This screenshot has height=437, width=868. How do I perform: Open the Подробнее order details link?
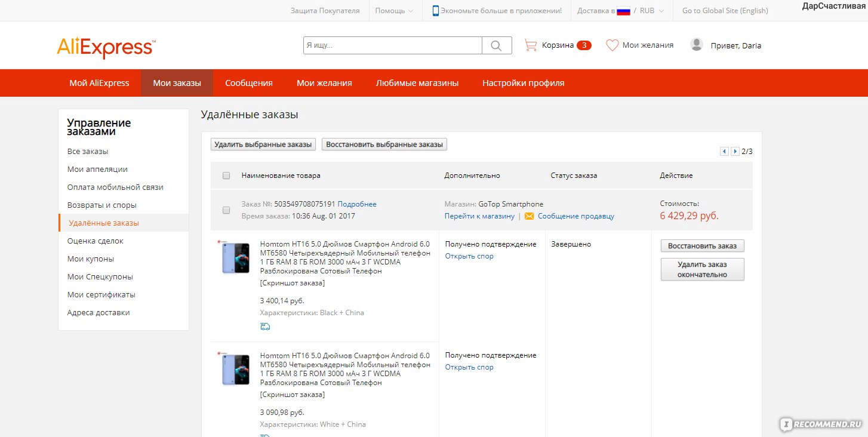point(357,204)
